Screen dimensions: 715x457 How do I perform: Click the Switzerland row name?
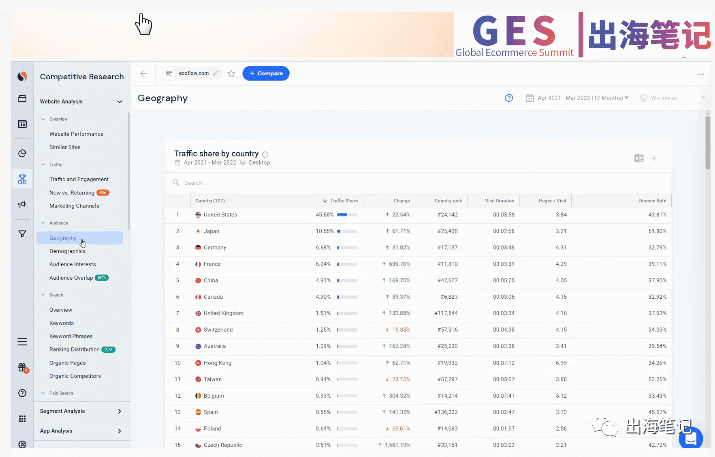pos(218,330)
